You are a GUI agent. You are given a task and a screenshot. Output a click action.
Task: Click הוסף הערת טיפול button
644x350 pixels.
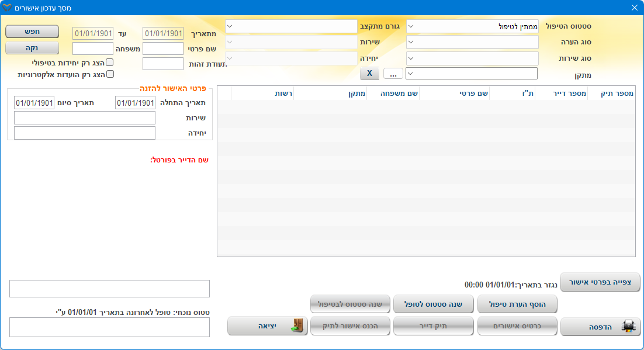(x=517, y=304)
